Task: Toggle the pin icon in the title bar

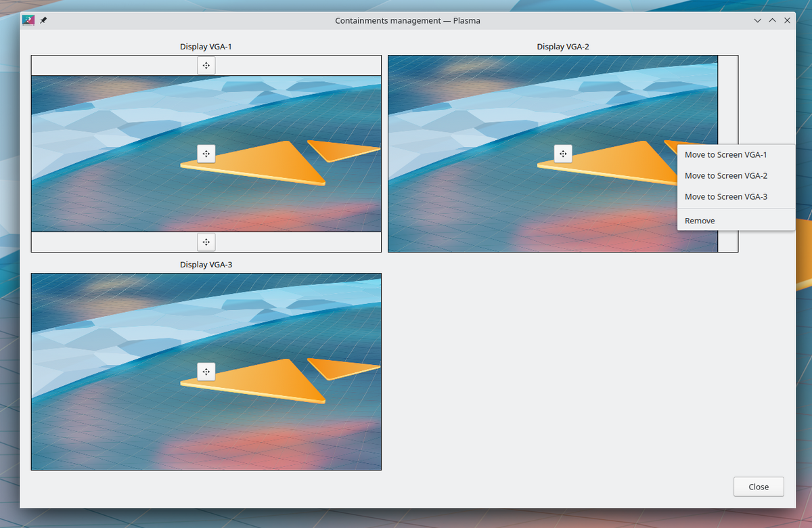Action: 43,20
